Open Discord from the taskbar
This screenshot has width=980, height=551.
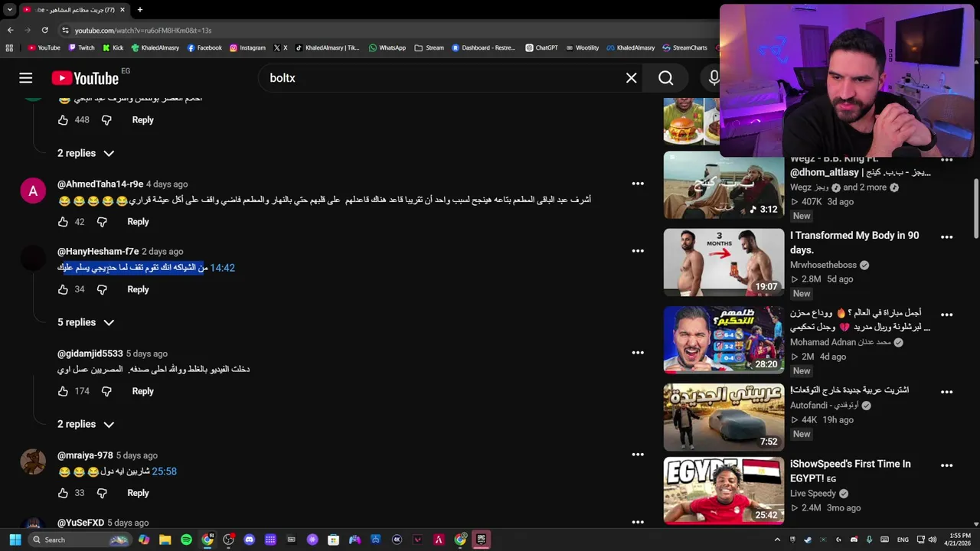click(x=249, y=540)
